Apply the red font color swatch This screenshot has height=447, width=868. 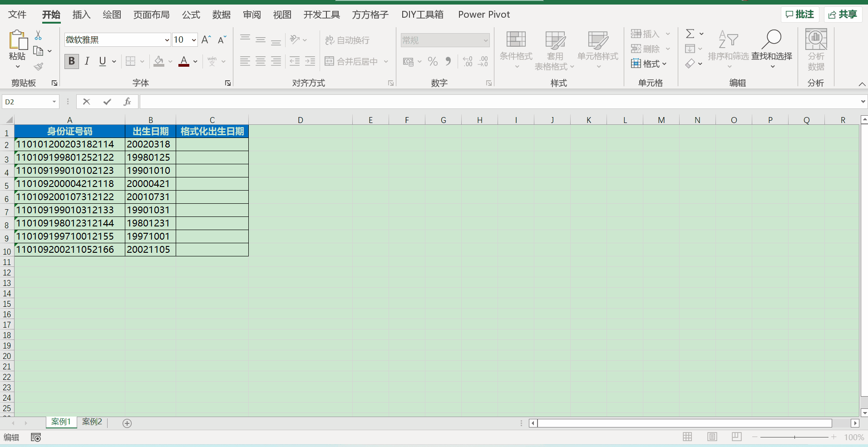[x=184, y=61]
